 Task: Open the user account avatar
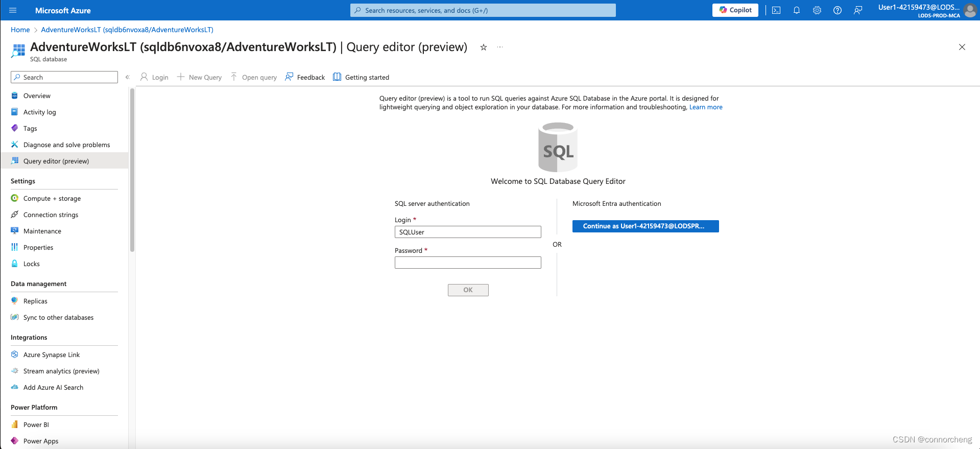pos(970,10)
